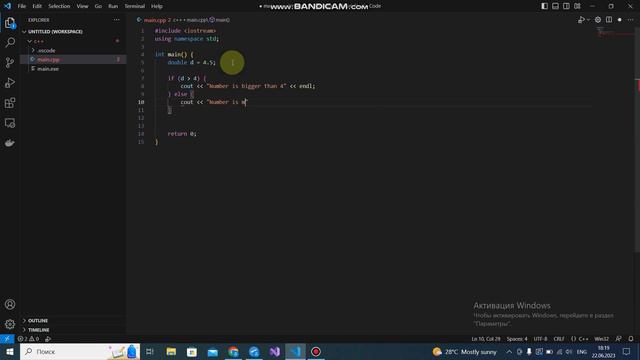Open Visual Studio from taskbar

tap(275, 351)
